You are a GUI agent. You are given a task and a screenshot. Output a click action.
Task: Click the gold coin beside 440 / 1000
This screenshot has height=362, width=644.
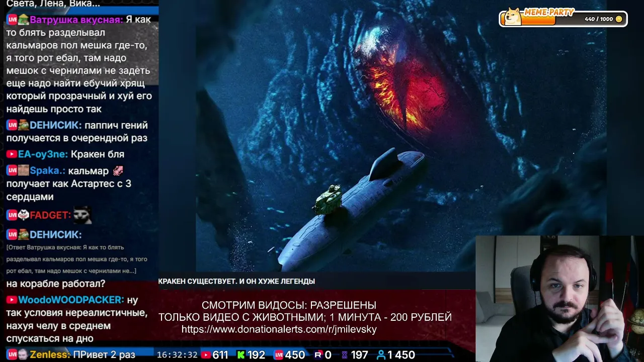coord(619,19)
